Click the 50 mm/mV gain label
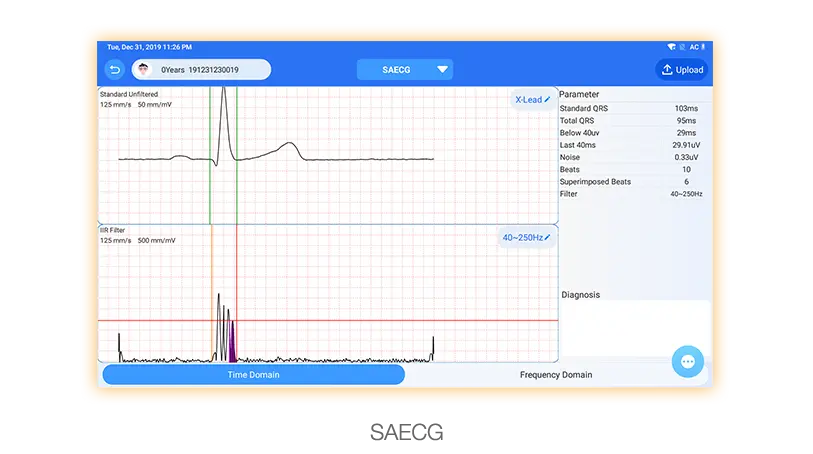Viewport: 813px width, 454px height. point(155,105)
